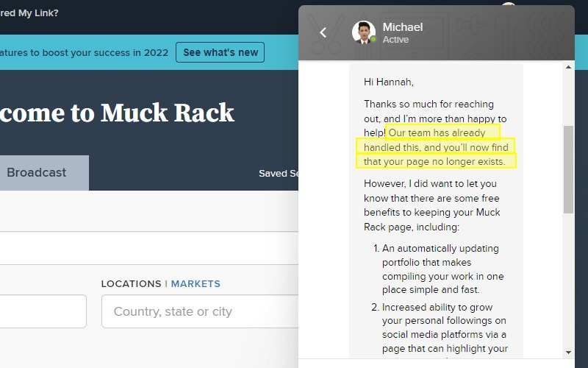Select the MARKETS link next to Locations

[x=196, y=283]
